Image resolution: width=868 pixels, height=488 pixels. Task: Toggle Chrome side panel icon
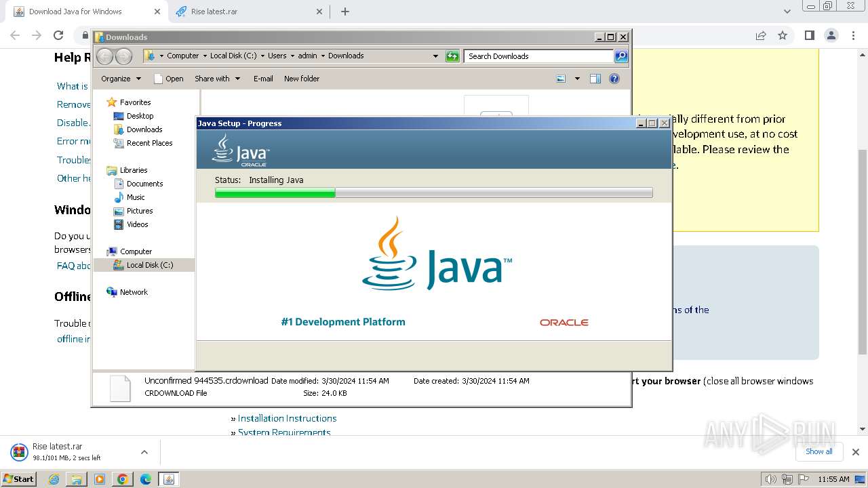809,35
